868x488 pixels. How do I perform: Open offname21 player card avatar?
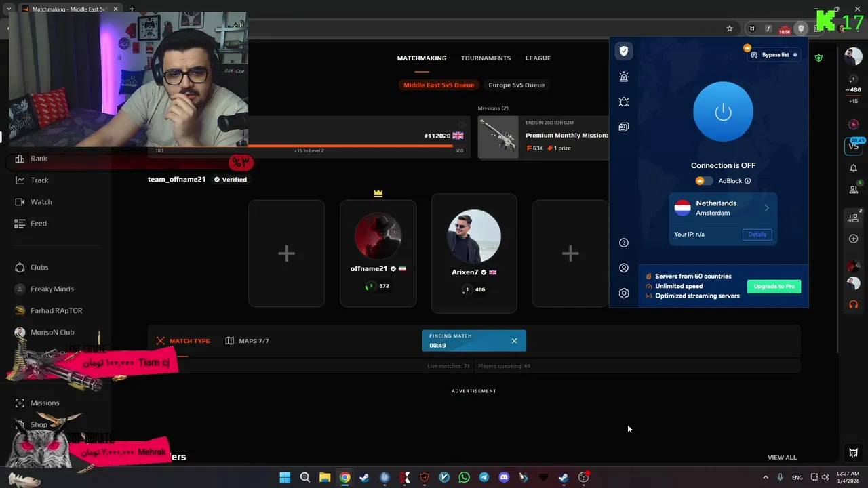click(378, 237)
